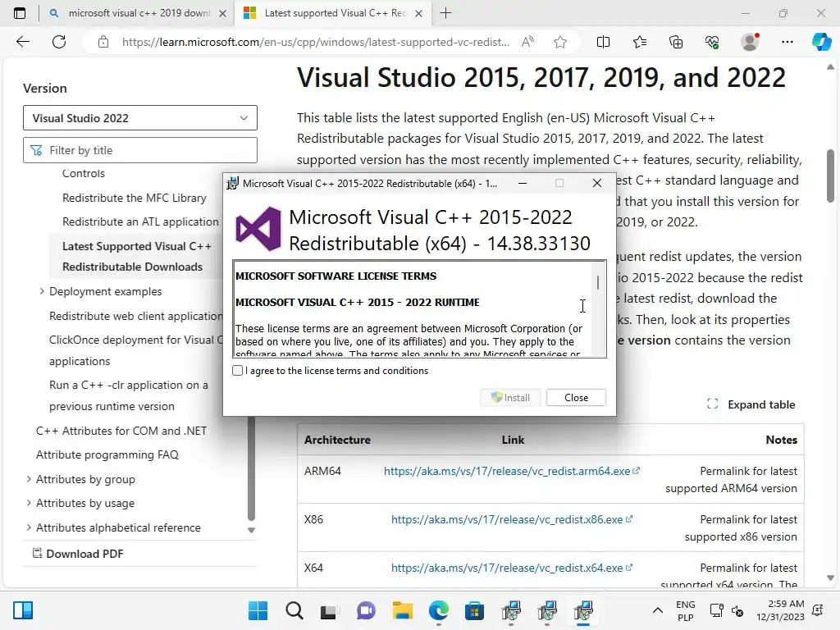
Task: Expand Attributes by usage
Action: 29,503
